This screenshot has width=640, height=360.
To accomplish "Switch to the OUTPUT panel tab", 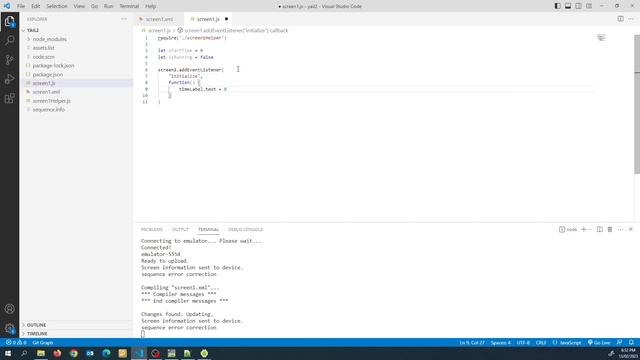I will (180, 229).
